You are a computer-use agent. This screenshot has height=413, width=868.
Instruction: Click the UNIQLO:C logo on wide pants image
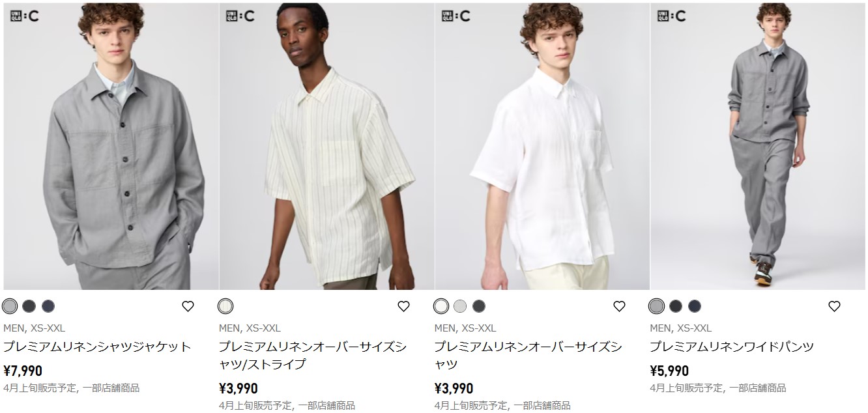[671, 16]
